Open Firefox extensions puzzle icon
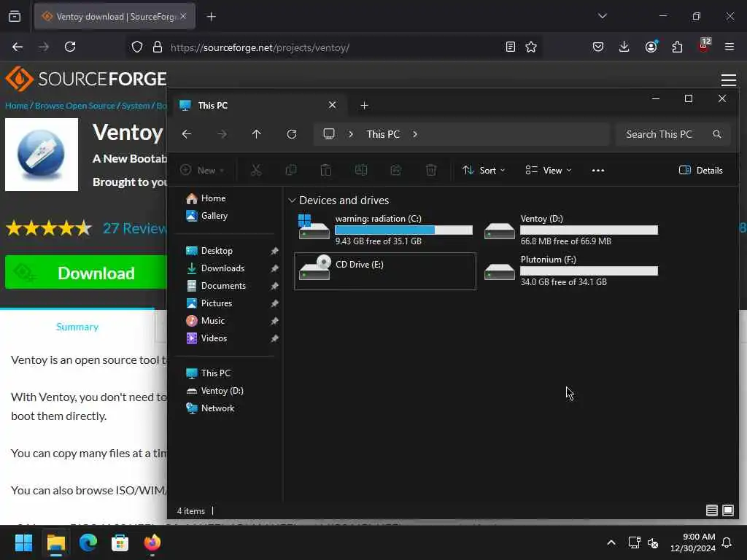The width and height of the screenshot is (747, 560). click(x=677, y=47)
